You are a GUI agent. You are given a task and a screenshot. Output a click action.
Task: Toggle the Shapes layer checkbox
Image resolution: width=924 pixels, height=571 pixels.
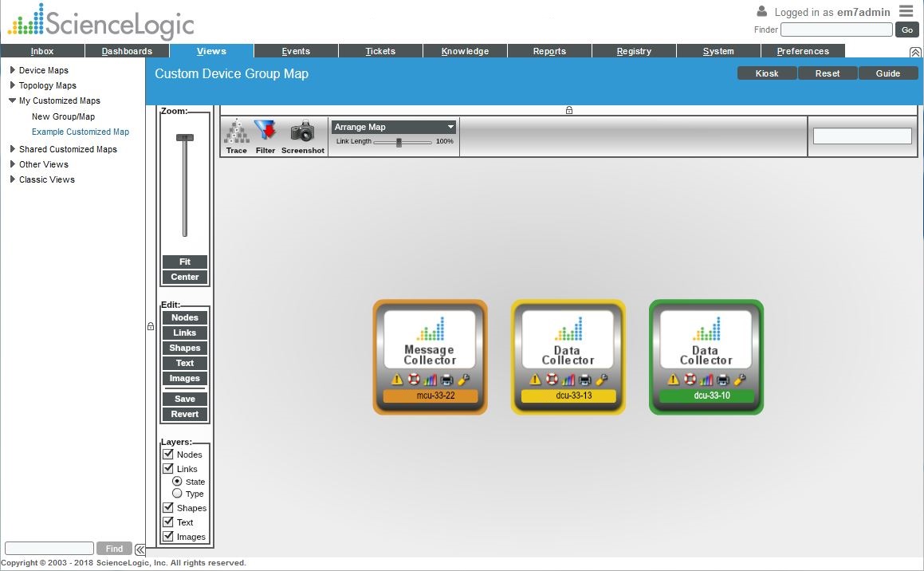coord(168,507)
